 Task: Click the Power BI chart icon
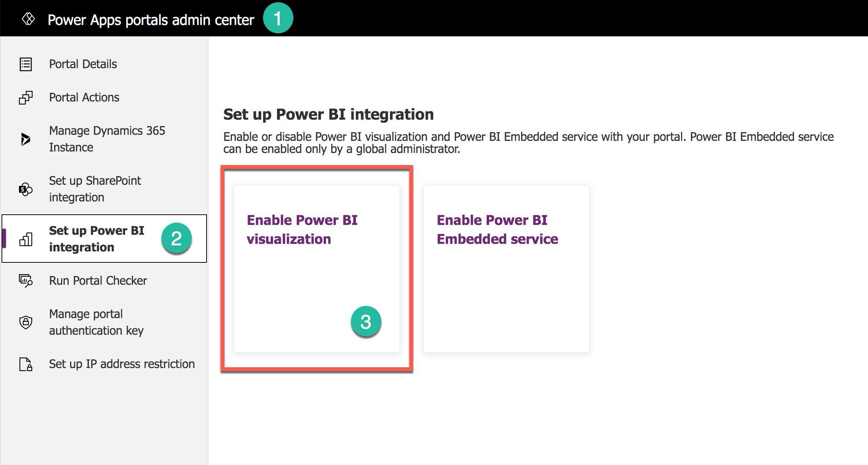(x=26, y=239)
